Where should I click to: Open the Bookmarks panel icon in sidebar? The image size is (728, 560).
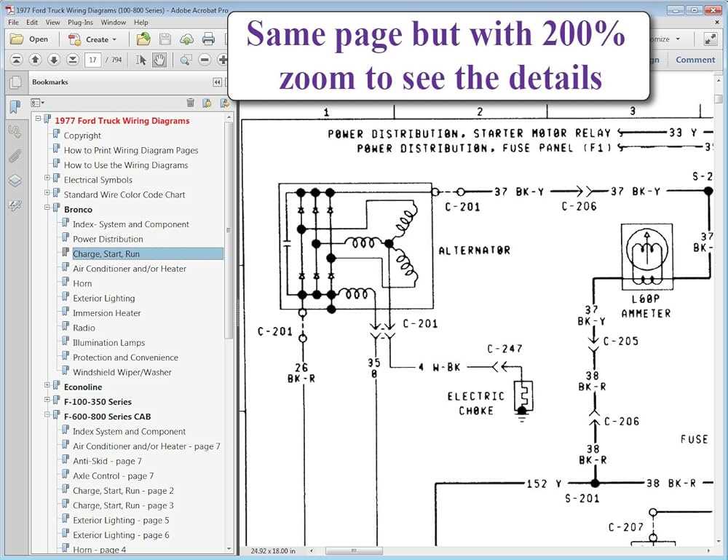[15, 107]
